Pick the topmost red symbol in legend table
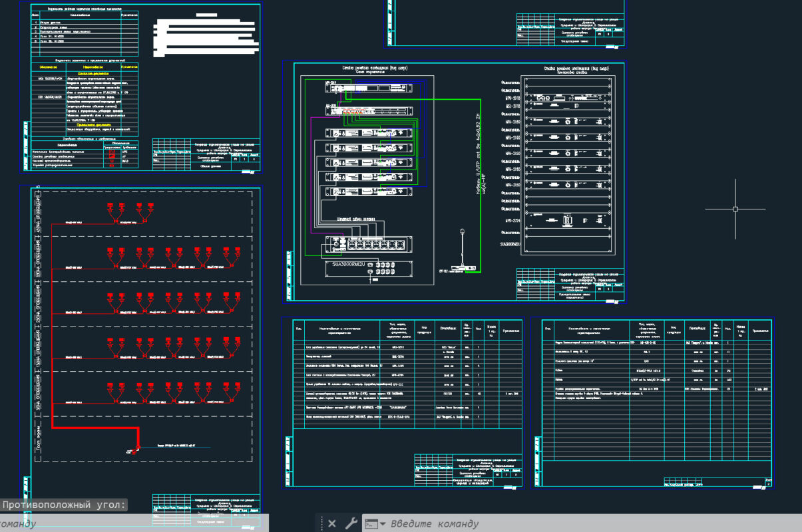 (x=111, y=152)
